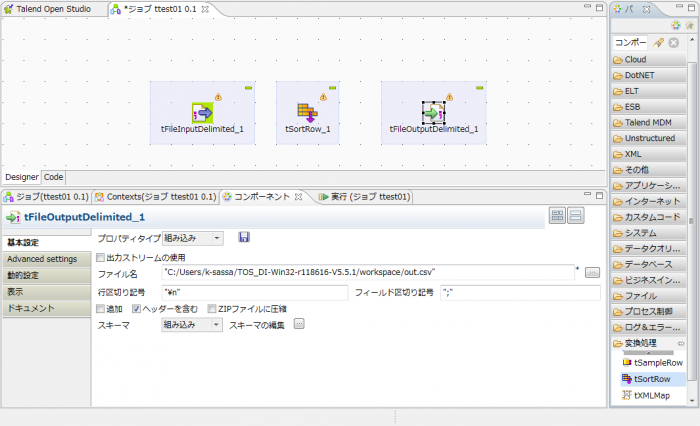Click the ファイル名 path input field
This screenshot has height=426, width=700.
pyautogui.click(x=368, y=272)
